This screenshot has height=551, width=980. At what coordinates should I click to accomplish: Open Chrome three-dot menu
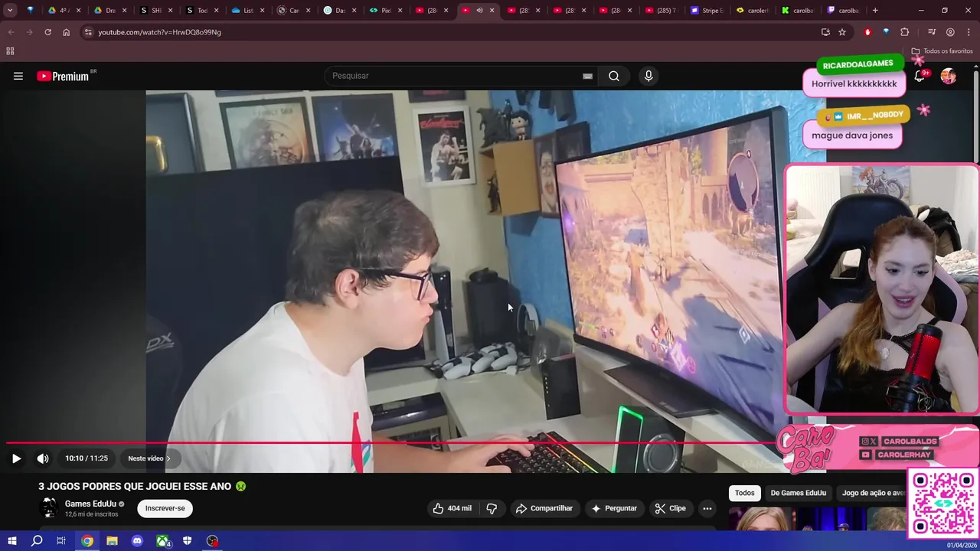pyautogui.click(x=969, y=32)
